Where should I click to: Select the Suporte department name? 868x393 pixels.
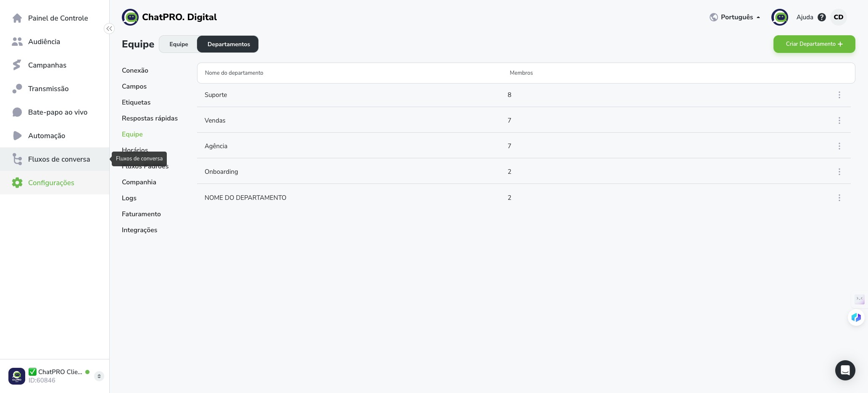click(x=216, y=95)
